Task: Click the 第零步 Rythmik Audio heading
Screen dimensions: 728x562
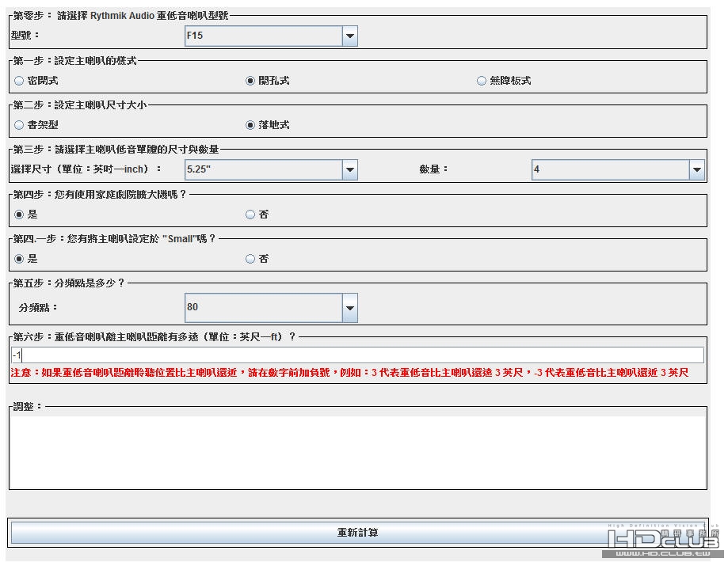Action: (120, 16)
